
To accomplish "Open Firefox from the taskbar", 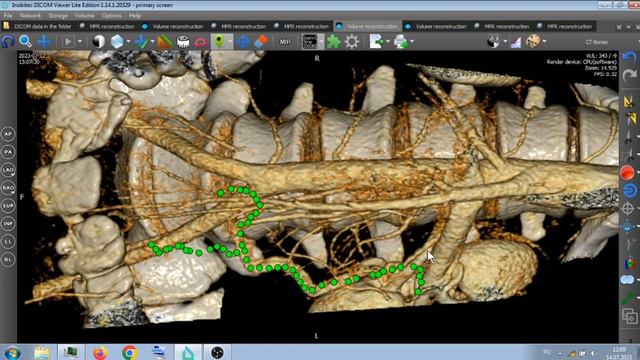I will [x=100, y=352].
